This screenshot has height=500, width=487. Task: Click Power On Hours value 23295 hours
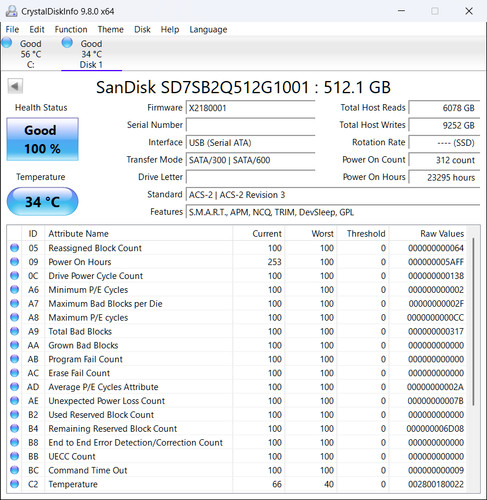pos(444,177)
